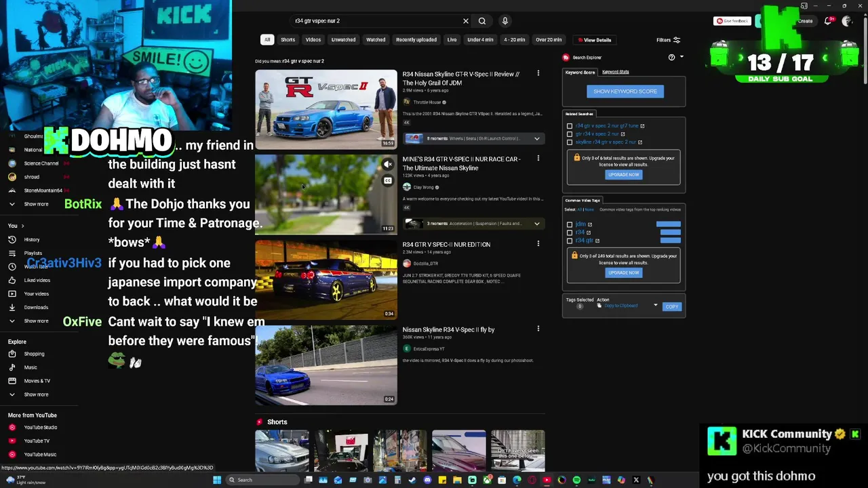Open Shopping in the Explore section
The image size is (868, 488).
click(x=34, y=354)
